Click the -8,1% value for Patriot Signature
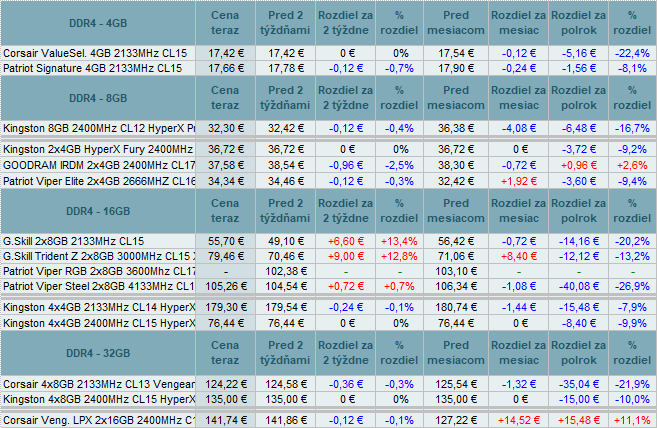The image size is (657, 428). coord(632,68)
